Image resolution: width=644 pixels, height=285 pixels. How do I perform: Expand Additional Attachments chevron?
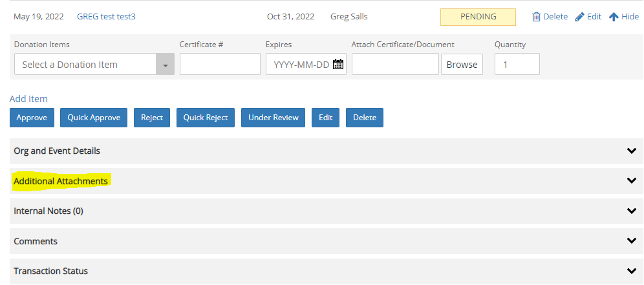(x=631, y=180)
